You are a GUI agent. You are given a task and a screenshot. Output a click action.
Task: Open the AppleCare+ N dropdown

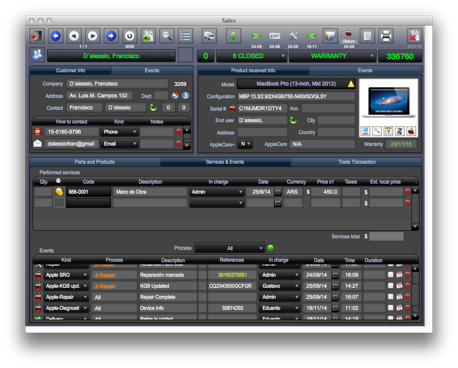[x=245, y=144]
